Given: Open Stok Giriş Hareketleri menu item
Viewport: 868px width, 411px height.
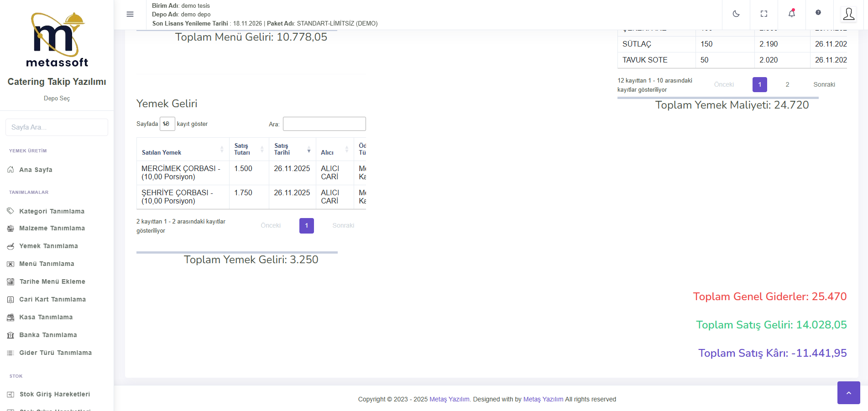Looking at the screenshot, I should [x=54, y=394].
